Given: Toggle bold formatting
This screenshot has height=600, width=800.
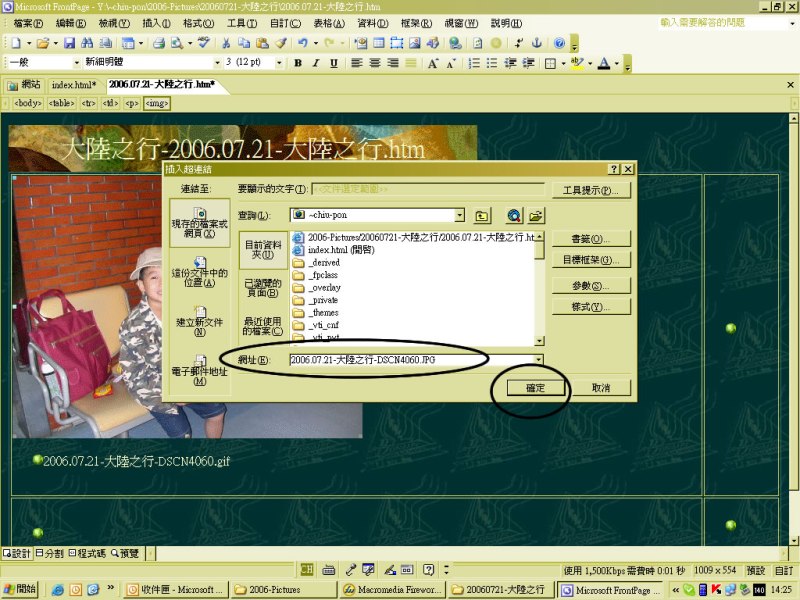Looking at the screenshot, I should [x=298, y=63].
